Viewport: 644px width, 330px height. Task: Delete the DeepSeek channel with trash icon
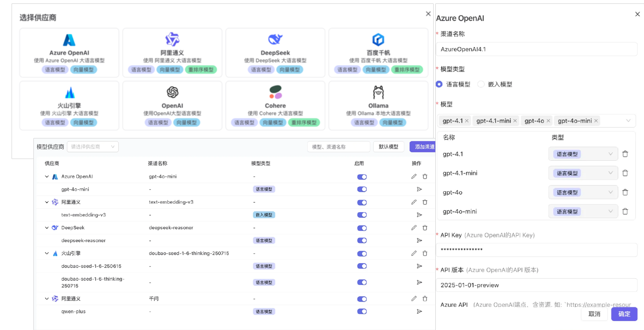(x=425, y=228)
